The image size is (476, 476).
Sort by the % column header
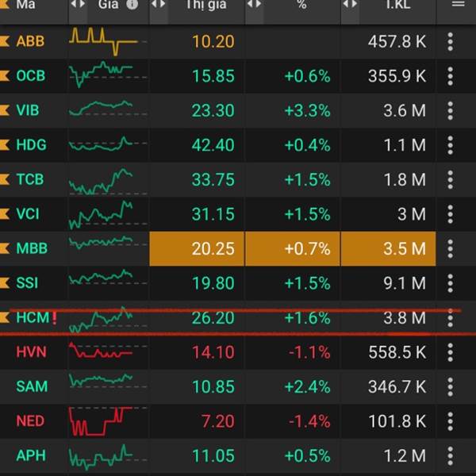pyautogui.click(x=301, y=5)
